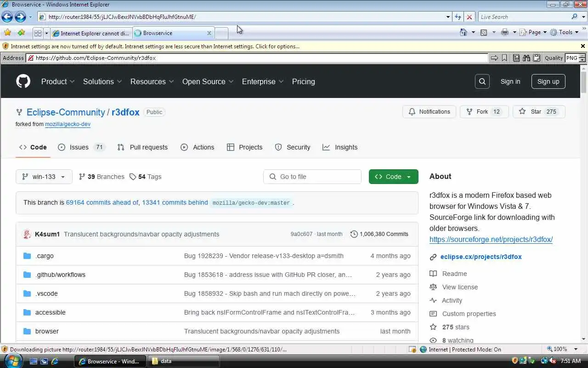Screen dimensions: 588x368
Task: Click volume muted tray icon
Action: (554, 361)
